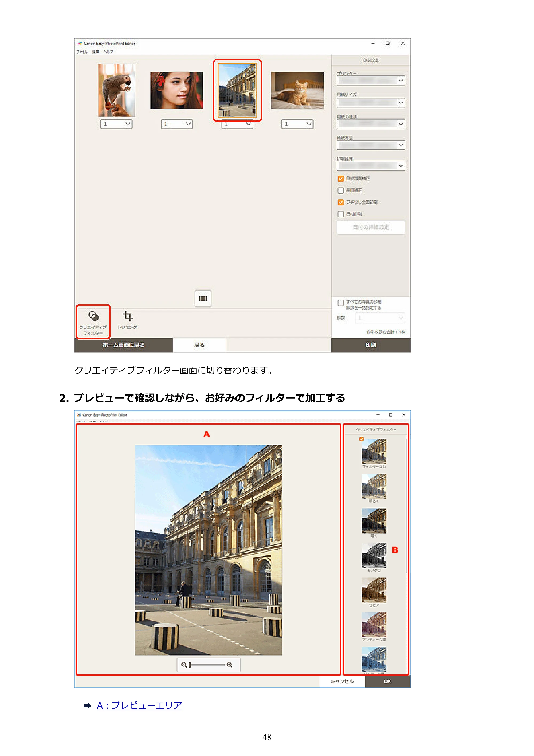Open the 編集 (Edit) menu in the print settings window
This screenshot has height=756, width=534.
tap(95, 52)
